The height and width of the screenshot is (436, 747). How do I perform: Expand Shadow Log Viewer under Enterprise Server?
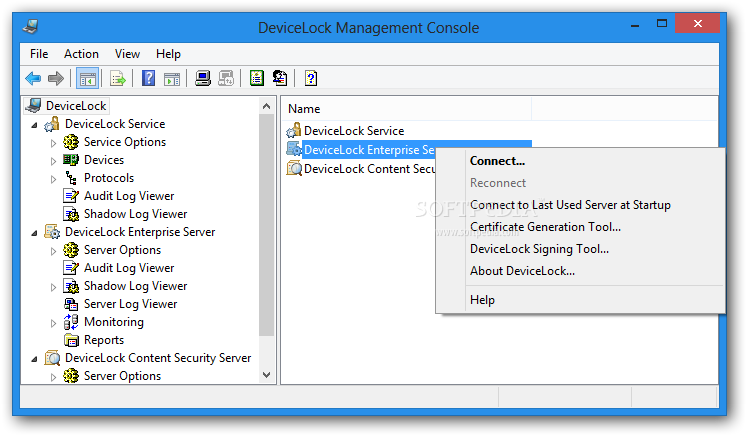click(53, 287)
